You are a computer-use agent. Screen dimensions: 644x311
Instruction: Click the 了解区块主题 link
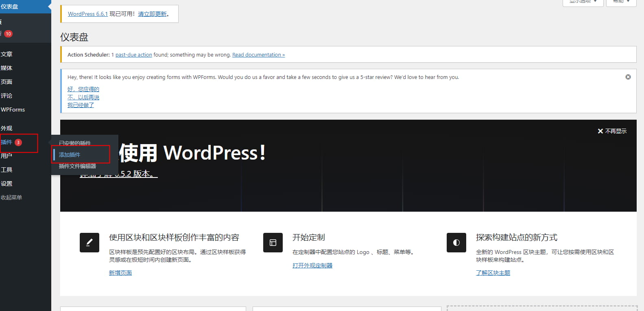(493, 273)
